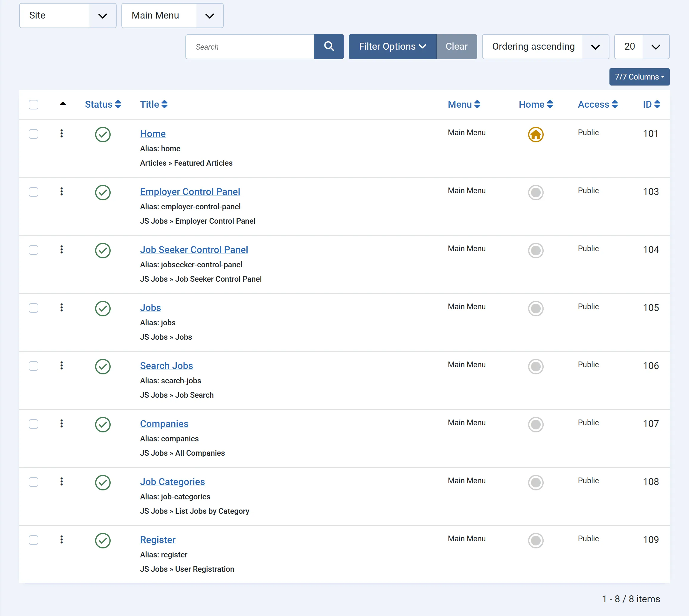Sort by ordering column arrow

[63, 104]
